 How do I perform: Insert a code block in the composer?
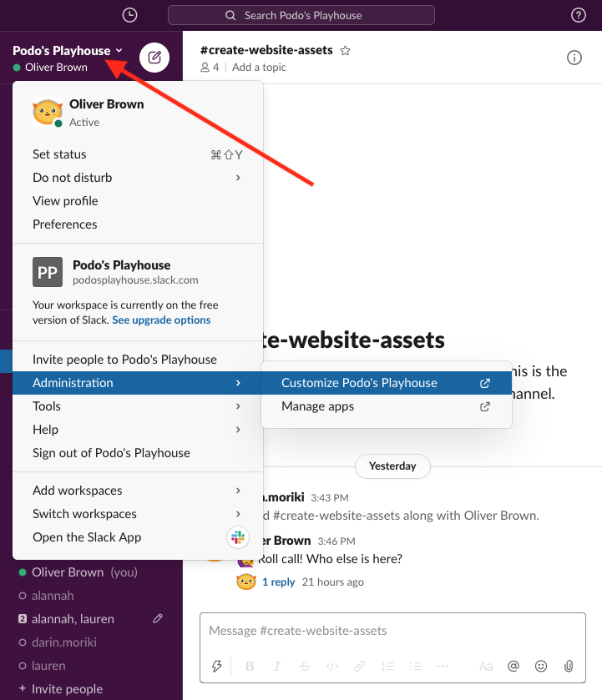pyautogui.click(x=331, y=666)
